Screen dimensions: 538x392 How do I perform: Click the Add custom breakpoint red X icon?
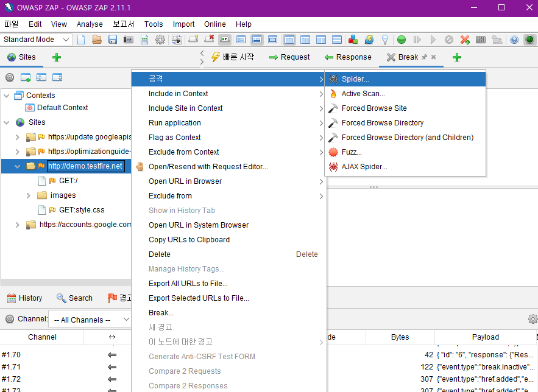tap(465, 40)
